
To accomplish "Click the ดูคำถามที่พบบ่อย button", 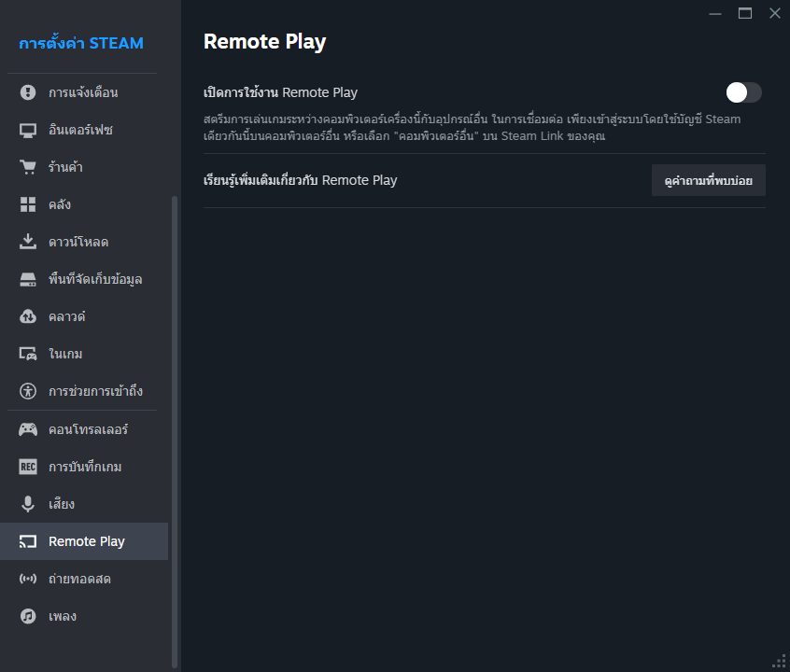I will (x=708, y=180).
